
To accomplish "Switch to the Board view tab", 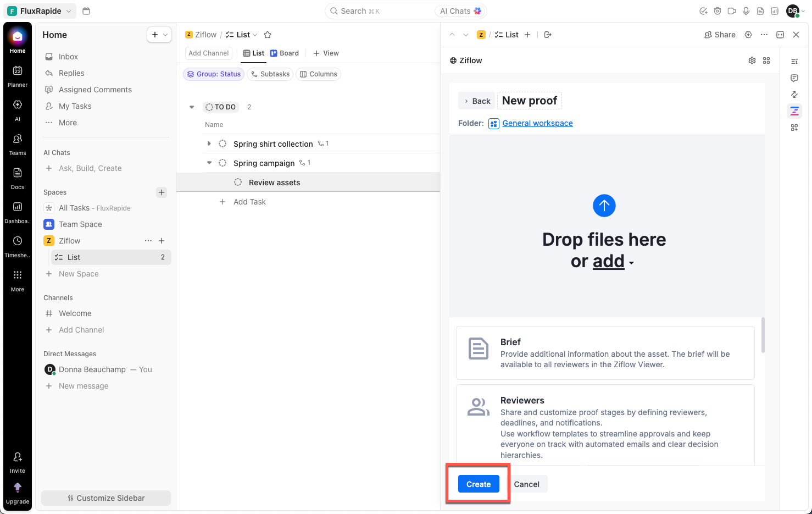I will click(285, 53).
